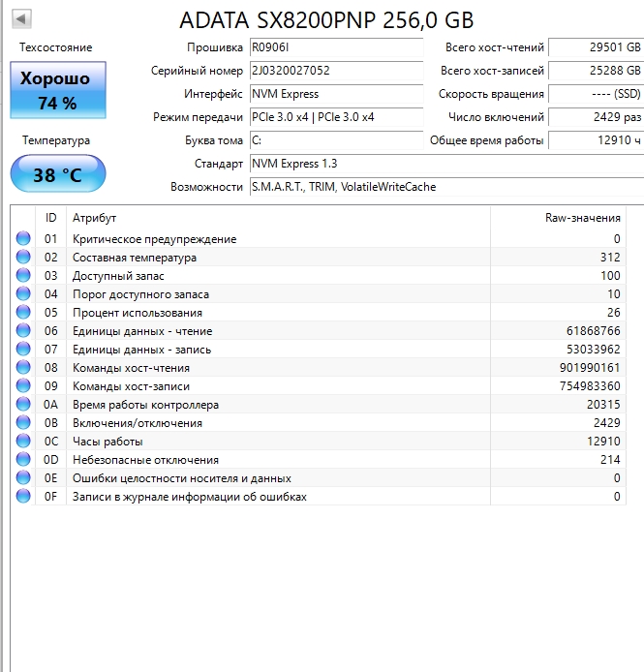Click the 38 °C temperature button
This screenshot has height=672, width=644.
point(58,174)
